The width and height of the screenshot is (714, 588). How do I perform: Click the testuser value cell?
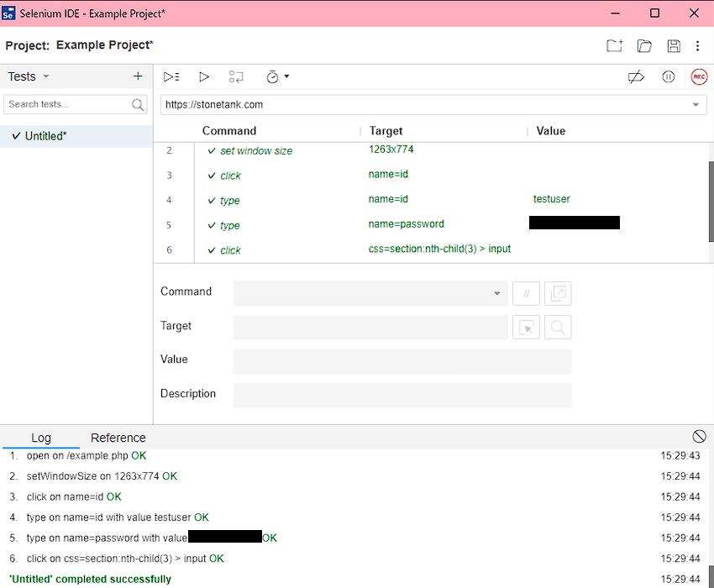pos(551,199)
